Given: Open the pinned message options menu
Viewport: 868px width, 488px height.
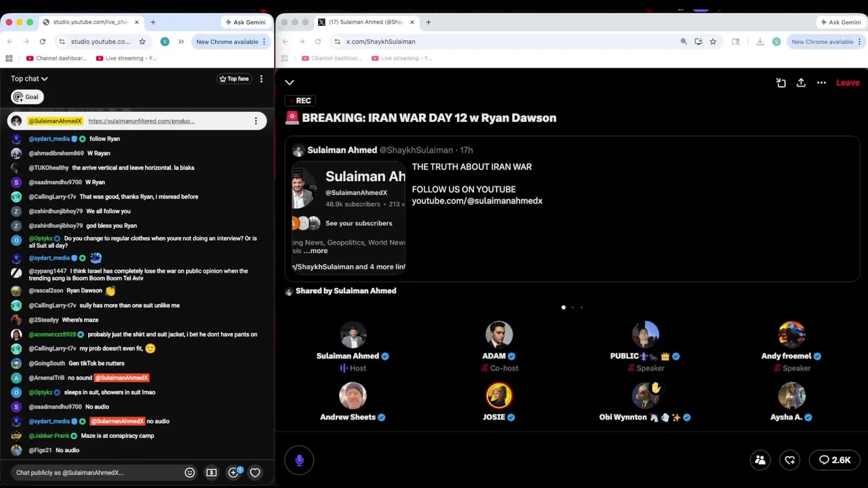Looking at the screenshot, I should (256, 121).
